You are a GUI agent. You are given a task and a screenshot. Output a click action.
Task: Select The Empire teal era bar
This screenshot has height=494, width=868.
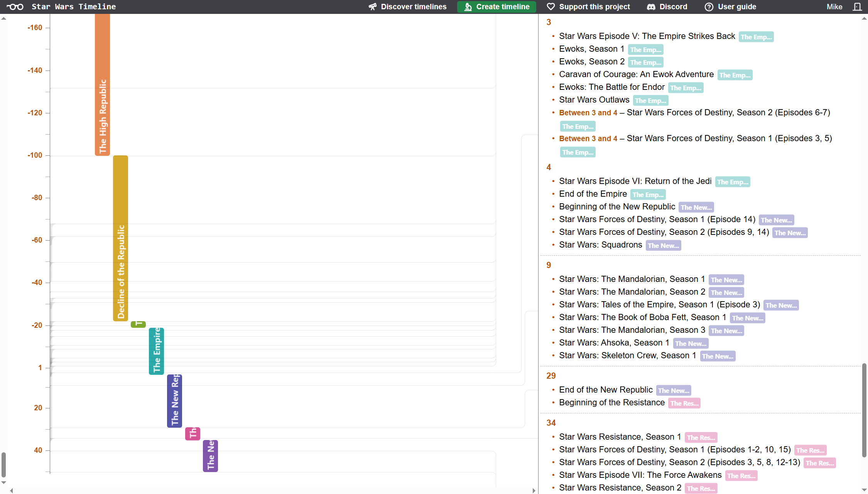(156, 351)
